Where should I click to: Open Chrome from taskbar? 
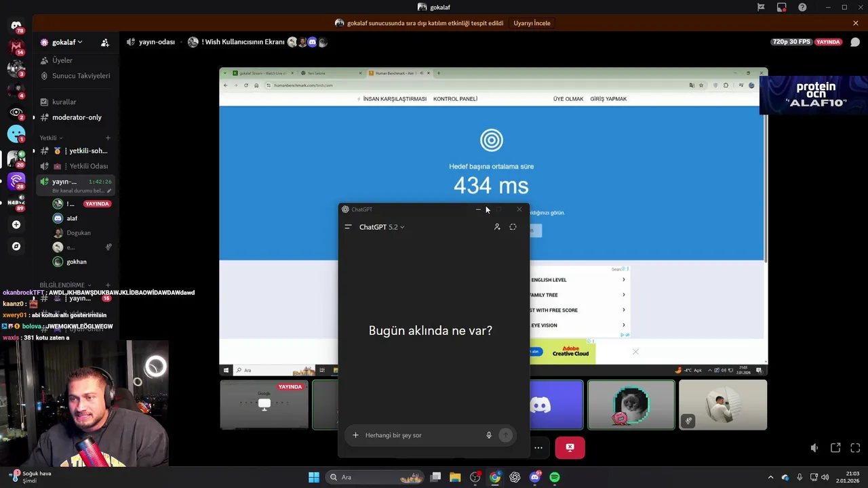[495, 477]
